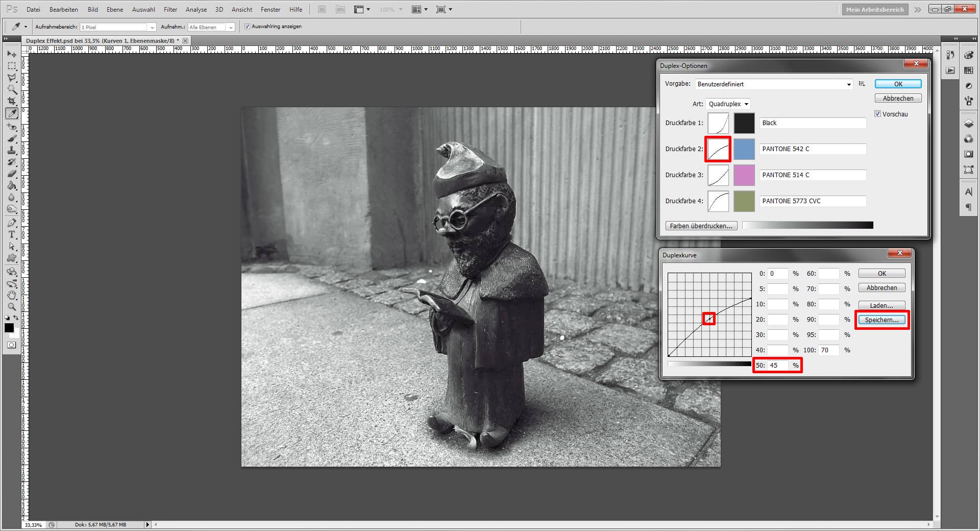Viewport: 980px width, 531px height.
Task: Open the Filter menu
Action: click(x=170, y=9)
